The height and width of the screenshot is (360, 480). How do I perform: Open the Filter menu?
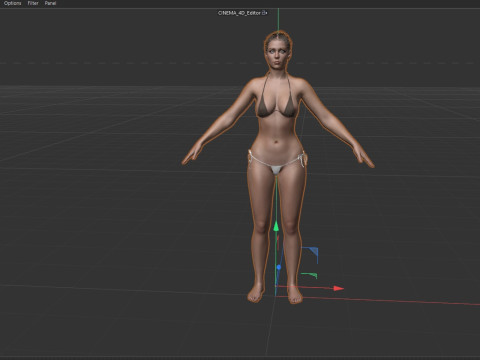(33, 3)
